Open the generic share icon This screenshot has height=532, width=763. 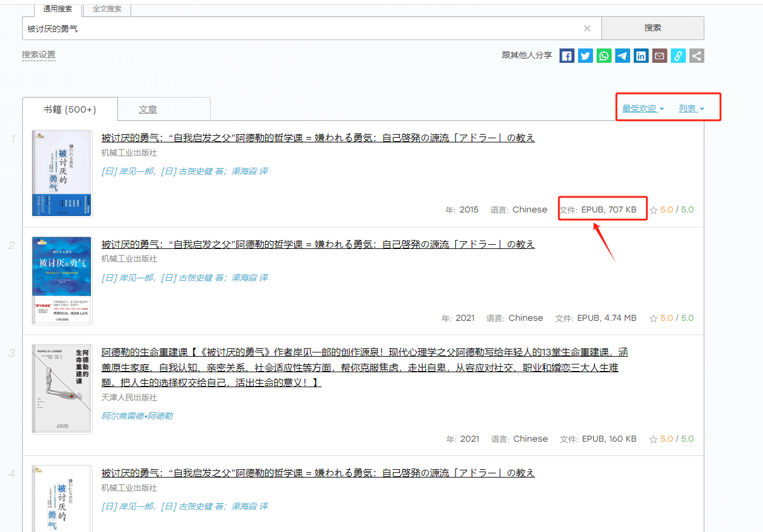[x=697, y=56]
